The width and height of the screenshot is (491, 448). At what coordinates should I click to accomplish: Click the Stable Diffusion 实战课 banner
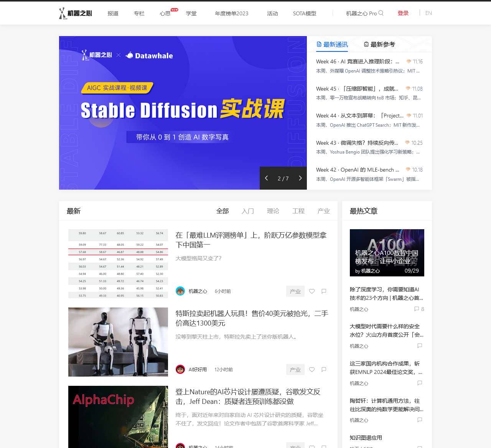click(x=183, y=113)
